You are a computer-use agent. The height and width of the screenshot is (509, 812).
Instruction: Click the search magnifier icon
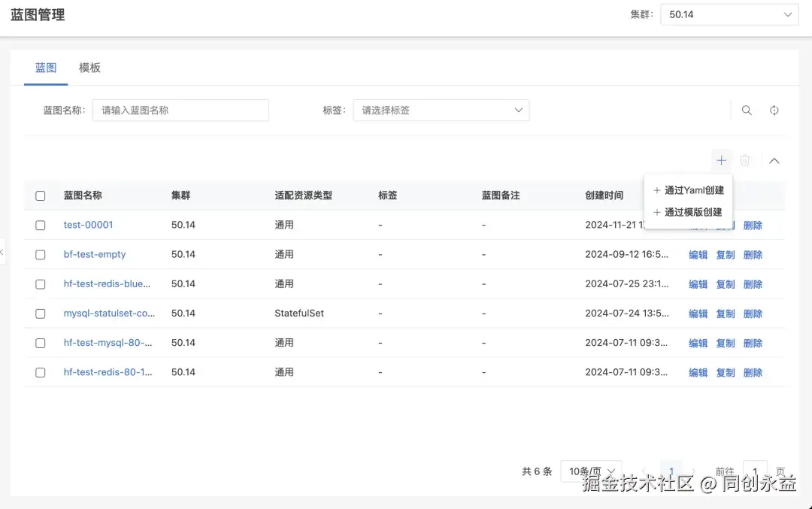click(x=746, y=110)
